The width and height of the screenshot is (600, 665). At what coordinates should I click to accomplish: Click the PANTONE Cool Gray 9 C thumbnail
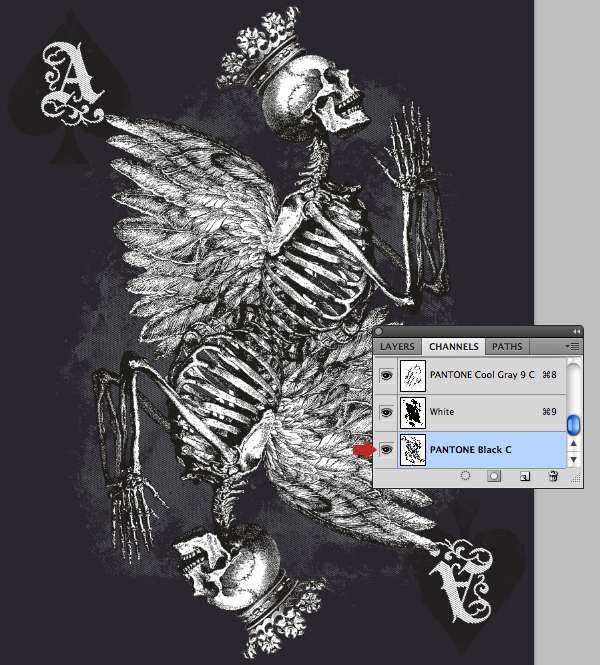[x=413, y=376]
